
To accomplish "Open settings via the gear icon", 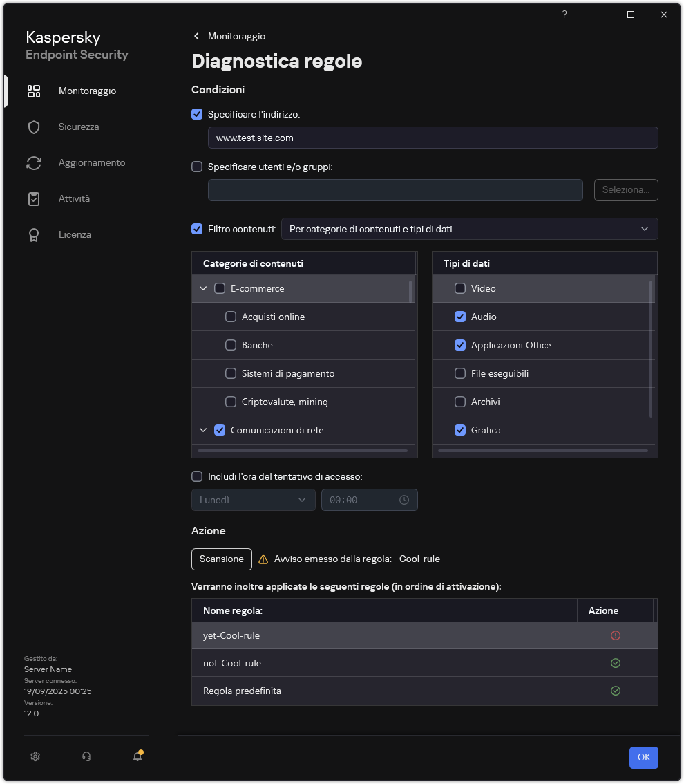I will pos(35,756).
